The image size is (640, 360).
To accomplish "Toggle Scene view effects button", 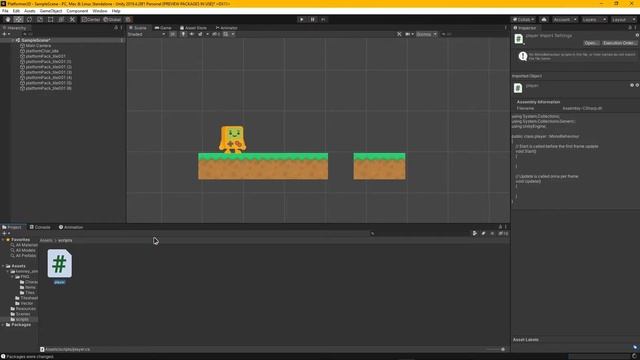I will 200,34.
